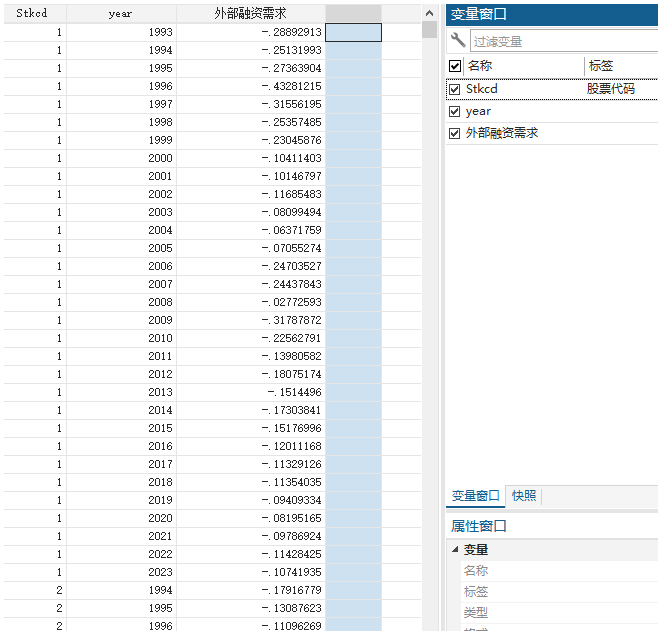The width and height of the screenshot is (658, 631).
Task: Click the year cell 2023
Action: 121,572
